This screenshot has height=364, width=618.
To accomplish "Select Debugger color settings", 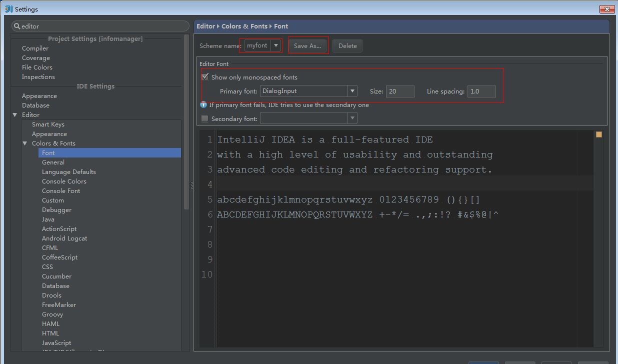I will (x=56, y=210).
